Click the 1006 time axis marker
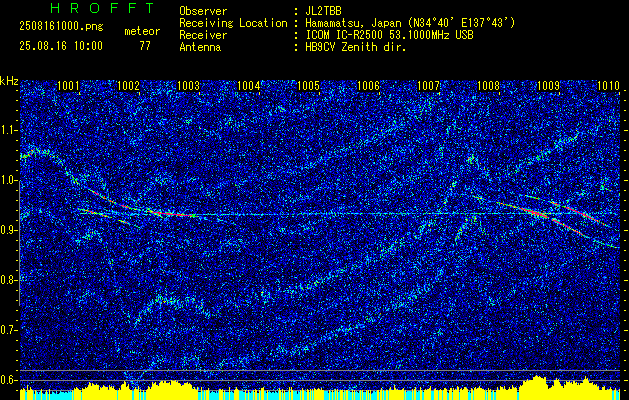 [368, 86]
